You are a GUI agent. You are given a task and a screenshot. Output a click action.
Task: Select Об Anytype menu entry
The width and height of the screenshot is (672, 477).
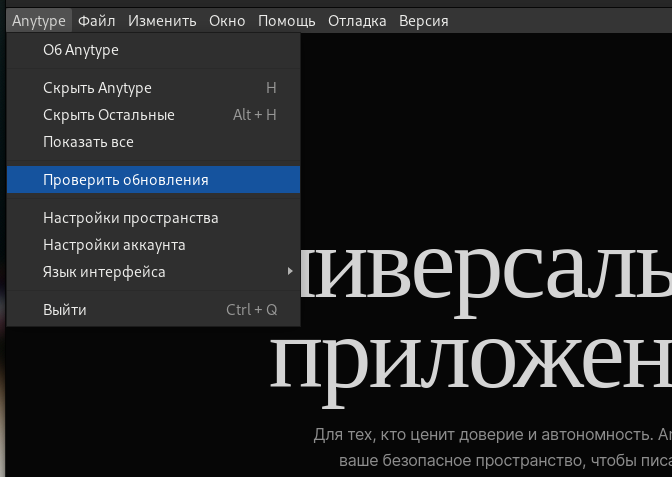(x=153, y=50)
